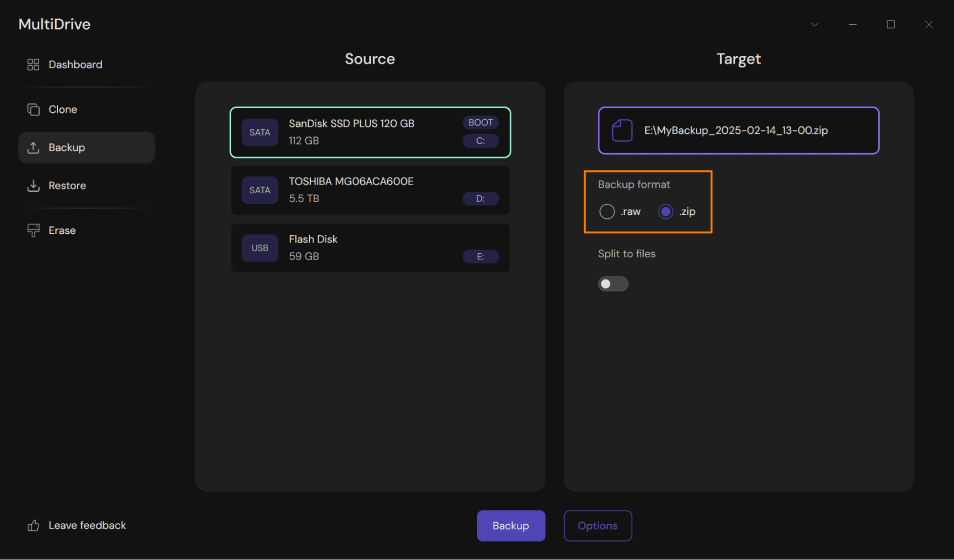Click the Erase paint roller icon
Viewport: 954px width, 560px height.
coord(33,230)
